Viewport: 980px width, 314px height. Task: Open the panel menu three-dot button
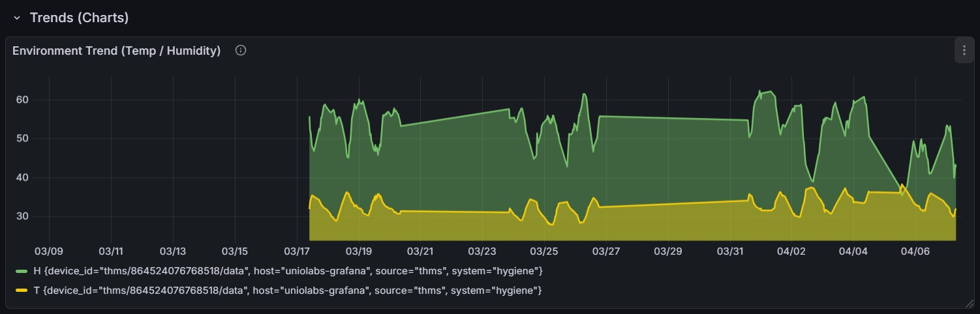[x=964, y=50]
